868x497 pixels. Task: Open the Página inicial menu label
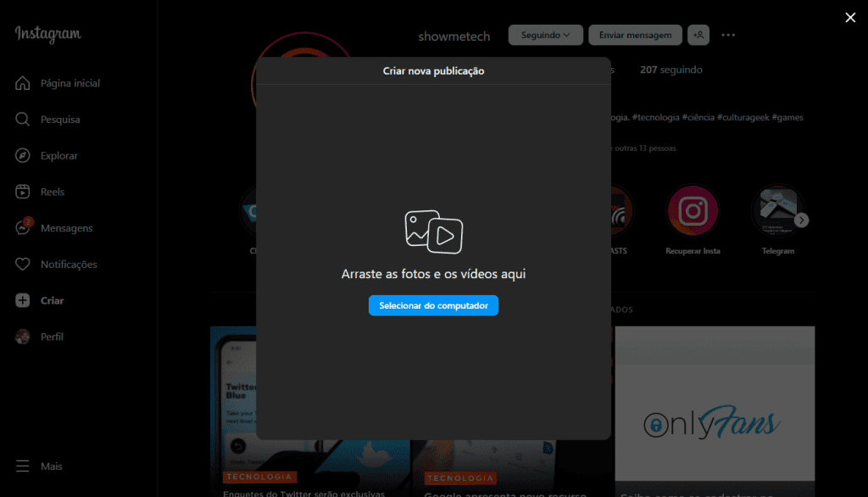coord(70,83)
